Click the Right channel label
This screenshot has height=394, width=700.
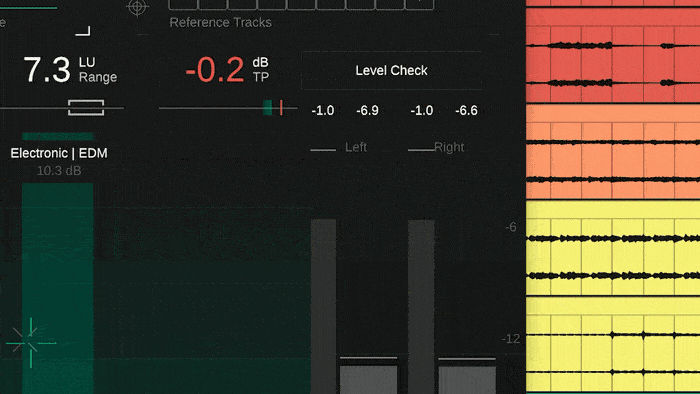click(449, 147)
